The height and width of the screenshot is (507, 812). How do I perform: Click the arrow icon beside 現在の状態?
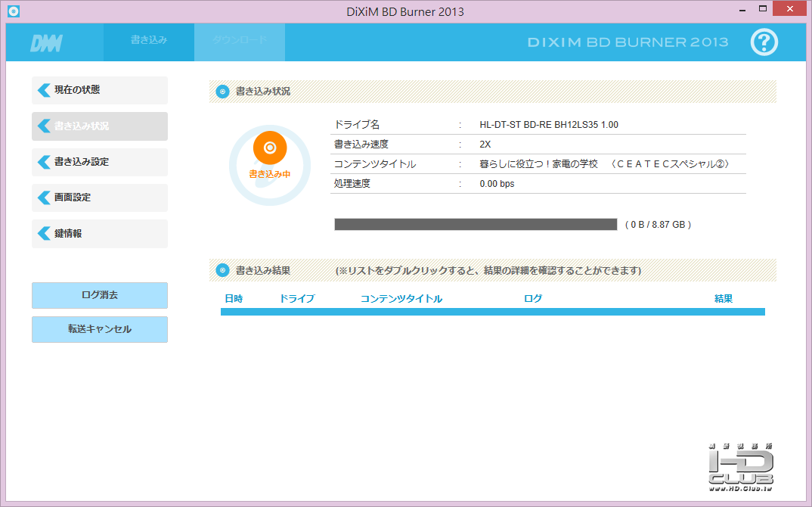tap(44, 90)
